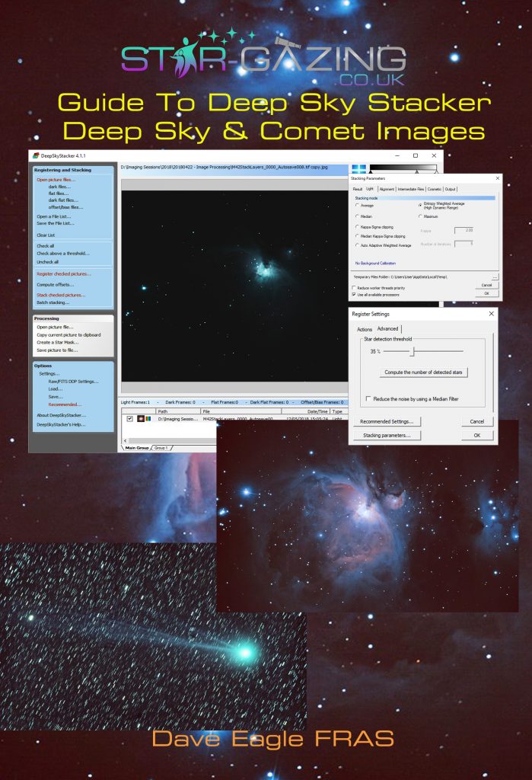Switch to the Result tab
This screenshot has height=780, width=532.
tap(358, 189)
